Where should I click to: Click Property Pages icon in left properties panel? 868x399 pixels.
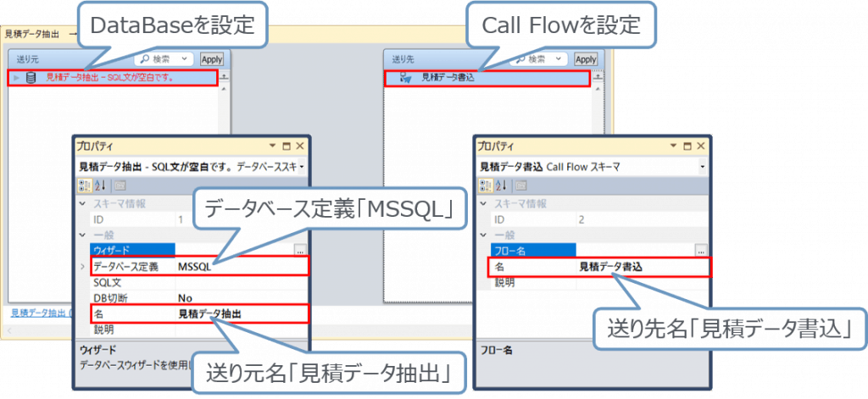click(120, 186)
